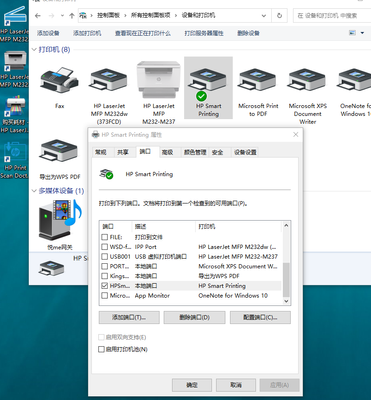This screenshot has width=371, height=400.
Task: Select the 导出为WPS PDF printer icon
Action: coord(59,151)
